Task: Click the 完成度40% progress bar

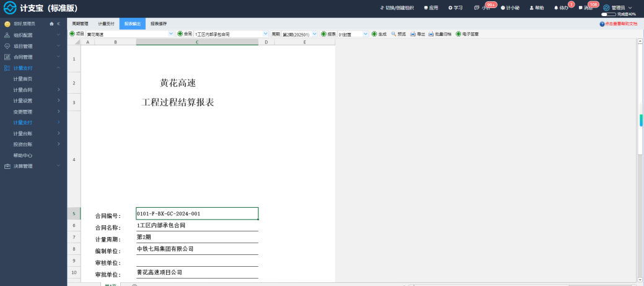Action: [x=609, y=14]
